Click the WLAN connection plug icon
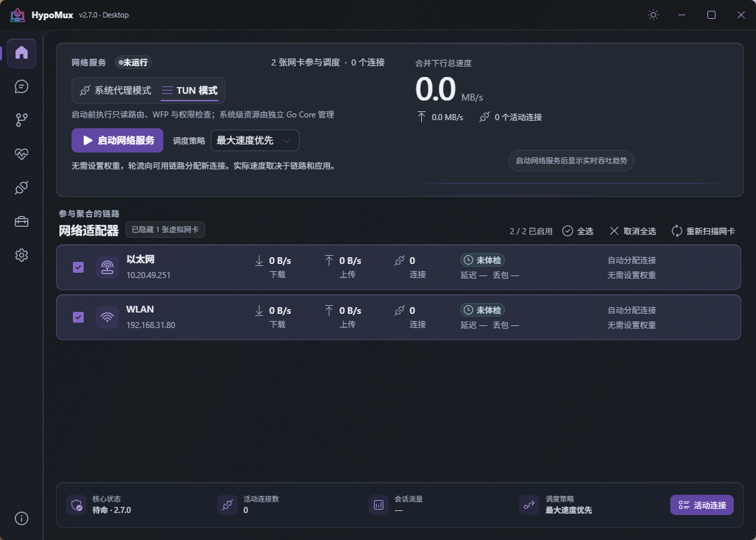The width and height of the screenshot is (756, 540). 399,310
